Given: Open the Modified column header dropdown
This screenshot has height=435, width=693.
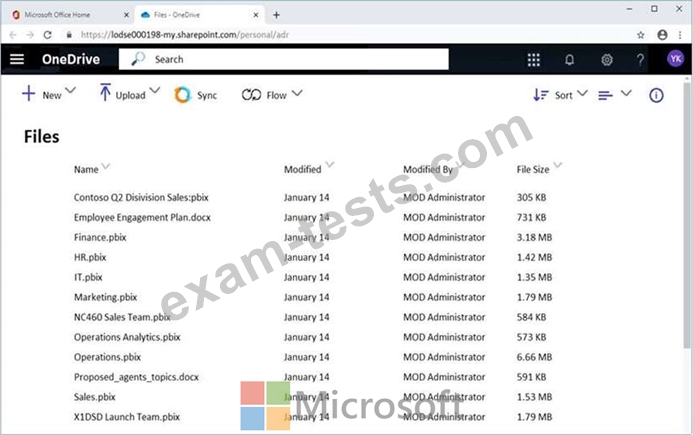Looking at the screenshot, I should point(330,165).
